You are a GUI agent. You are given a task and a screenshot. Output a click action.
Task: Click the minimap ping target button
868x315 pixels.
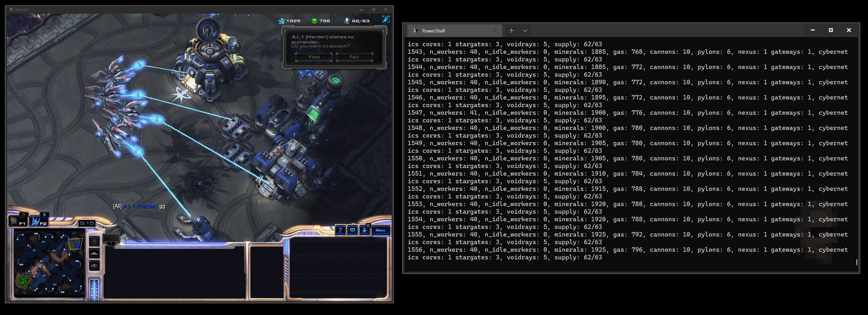coord(94,241)
